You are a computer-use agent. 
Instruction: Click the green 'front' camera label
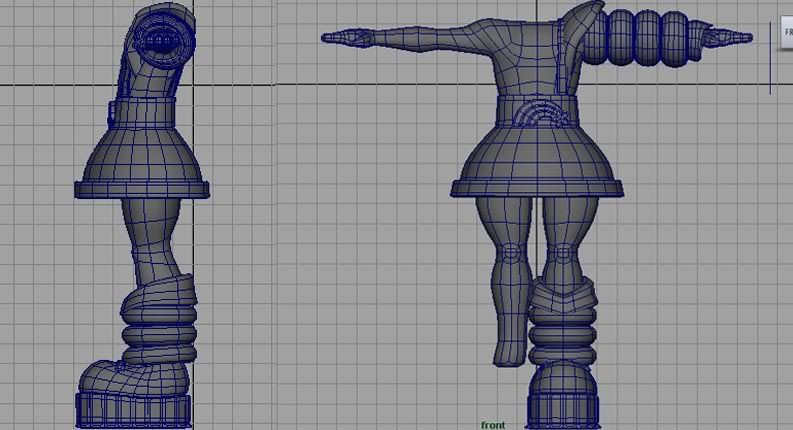(493, 424)
